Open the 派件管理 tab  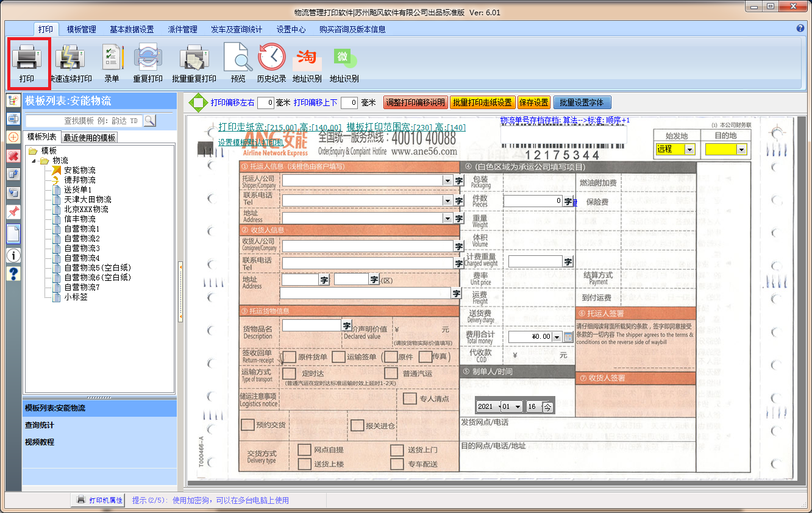point(182,29)
